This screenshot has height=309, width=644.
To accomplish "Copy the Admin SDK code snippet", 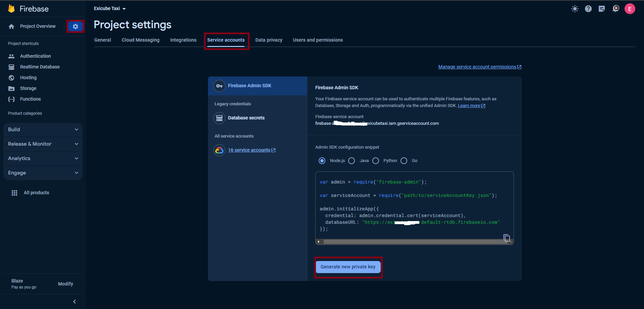I will (506, 238).
